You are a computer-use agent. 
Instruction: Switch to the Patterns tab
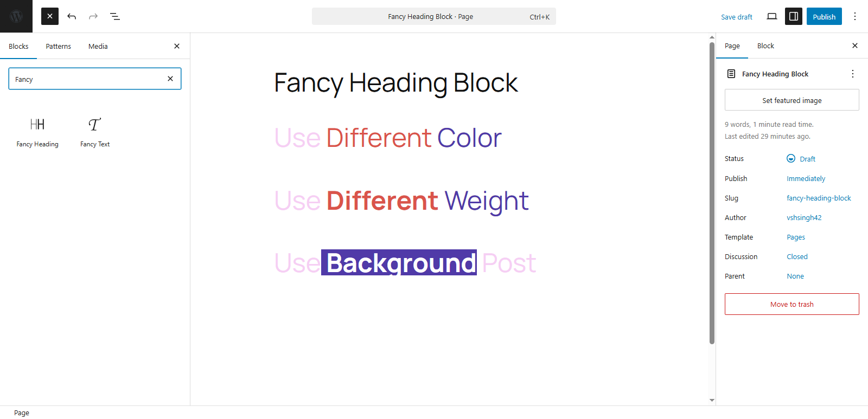(x=59, y=46)
